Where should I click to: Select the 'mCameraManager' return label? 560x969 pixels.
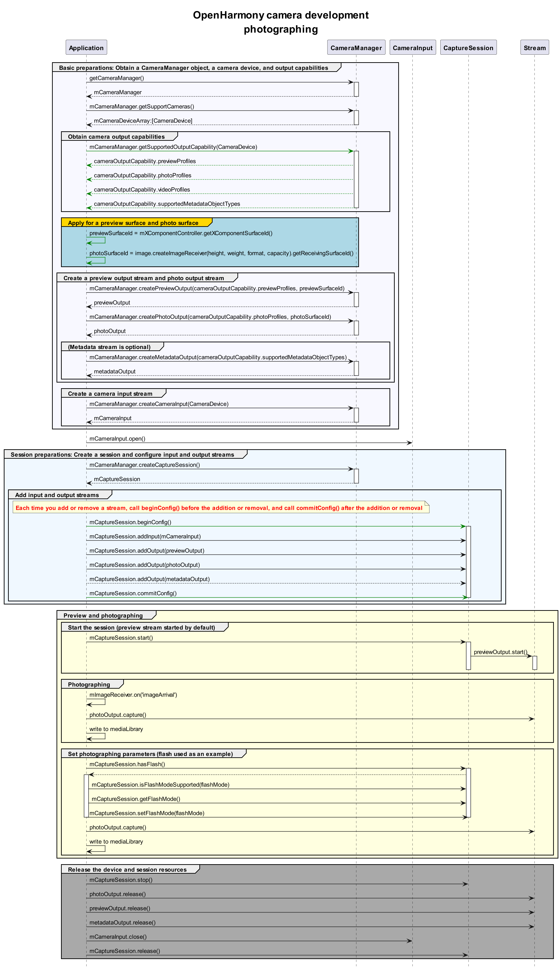(118, 92)
